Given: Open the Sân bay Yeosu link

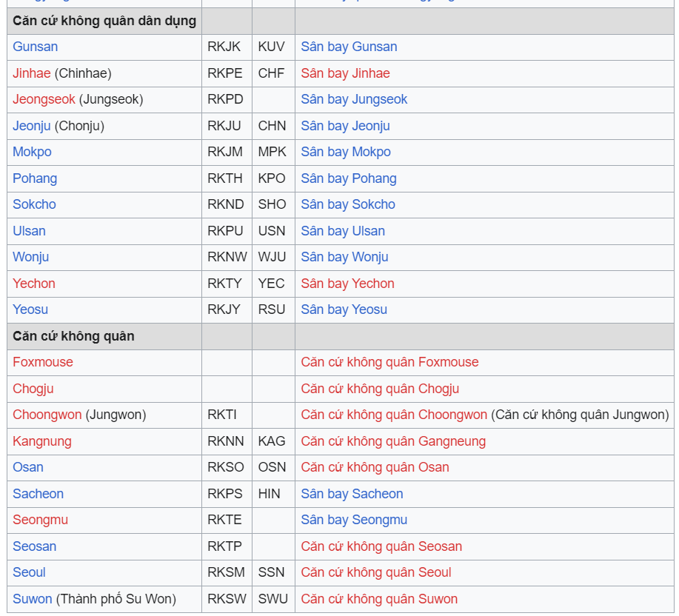Looking at the screenshot, I should coord(344,309).
